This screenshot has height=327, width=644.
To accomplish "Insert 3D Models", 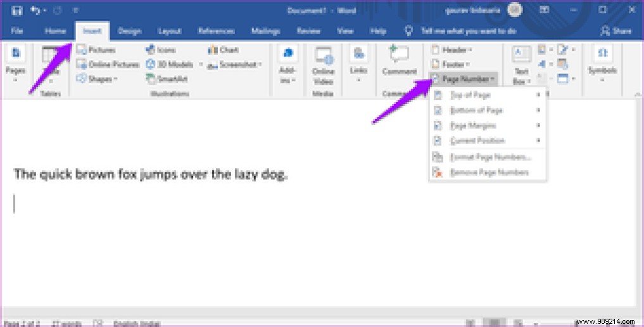I will click(170, 64).
